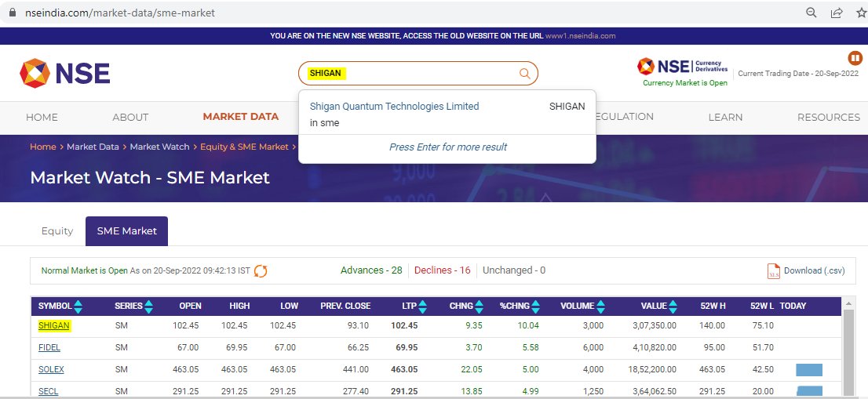
Task: Click Market Data breadcrumb
Action: 93,147
